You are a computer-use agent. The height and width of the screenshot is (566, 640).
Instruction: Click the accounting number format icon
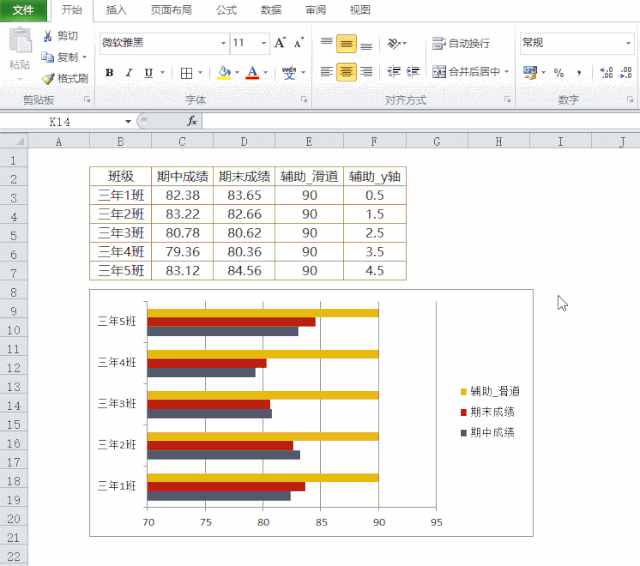(530, 73)
